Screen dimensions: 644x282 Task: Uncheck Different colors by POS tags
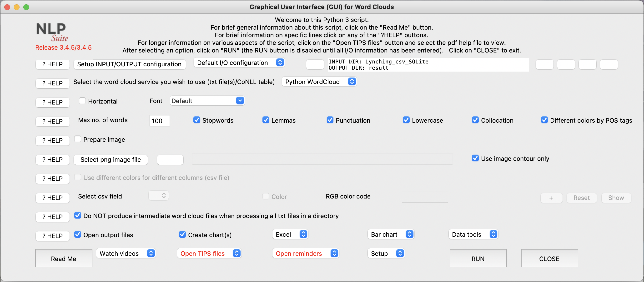pos(544,120)
